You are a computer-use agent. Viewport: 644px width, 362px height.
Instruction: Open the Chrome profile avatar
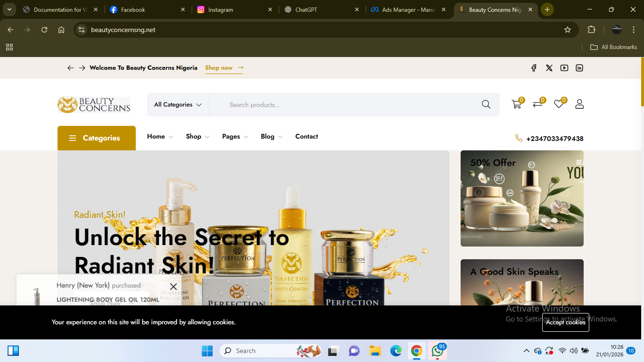pos(617,30)
